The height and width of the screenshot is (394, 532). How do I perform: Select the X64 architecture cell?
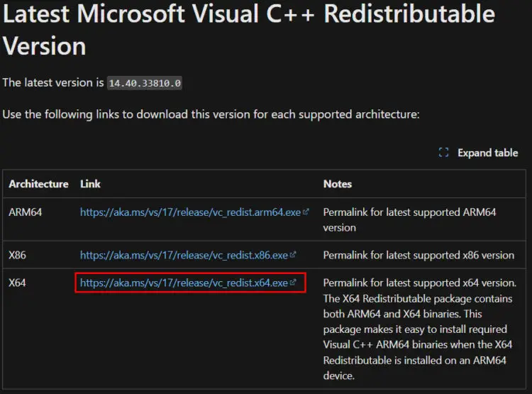click(17, 283)
